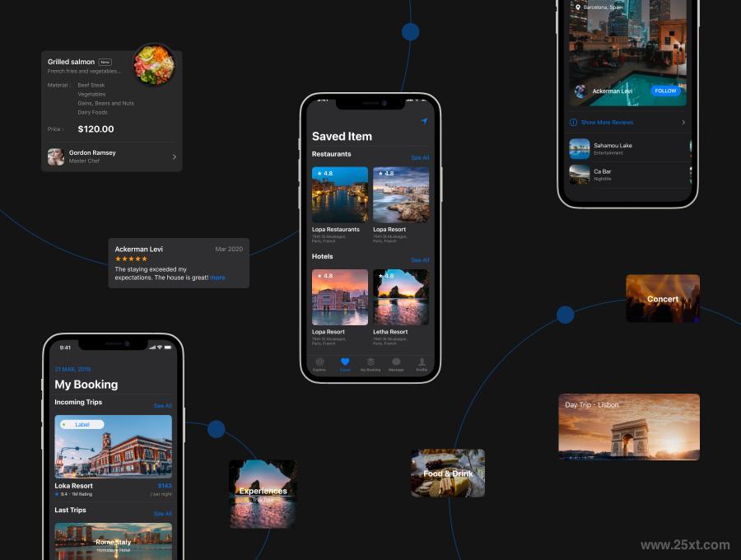Click the more link in the review text
Screen dimensions: 741x560
[217, 278]
